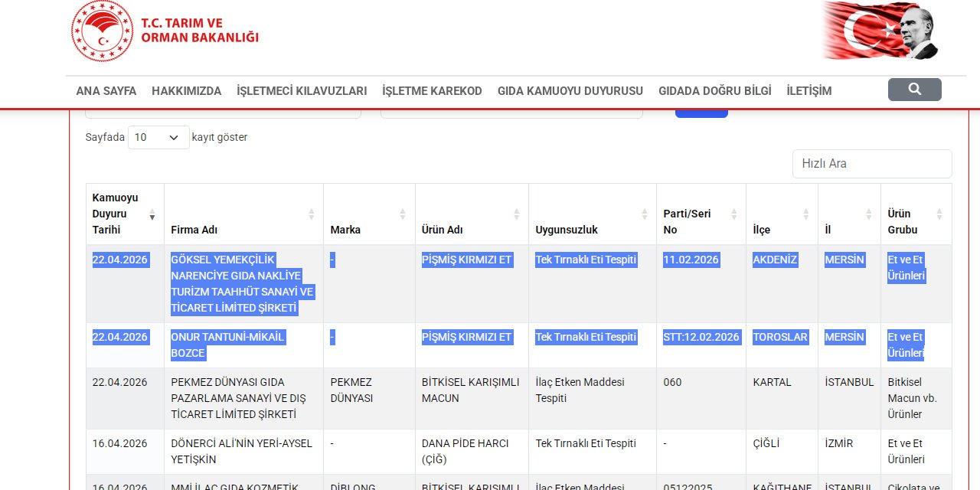The image size is (980, 490).
Task: Open the İLETİŞİM link
Action: [x=808, y=90]
